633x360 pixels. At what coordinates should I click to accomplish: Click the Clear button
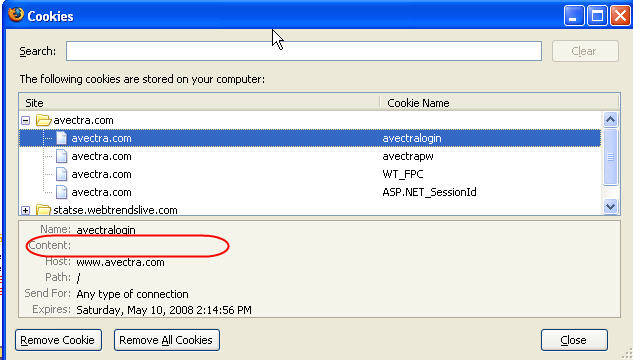point(585,51)
